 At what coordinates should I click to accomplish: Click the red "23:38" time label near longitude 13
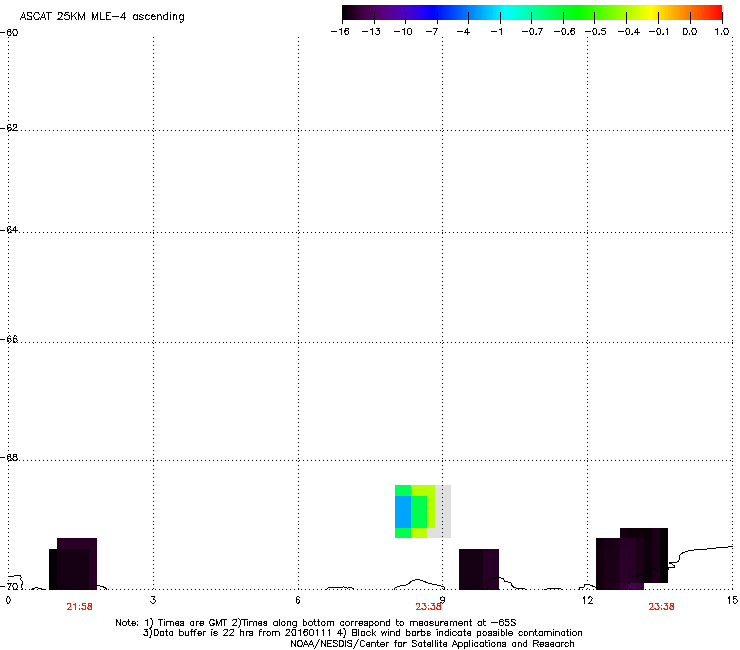pos(661,607)
